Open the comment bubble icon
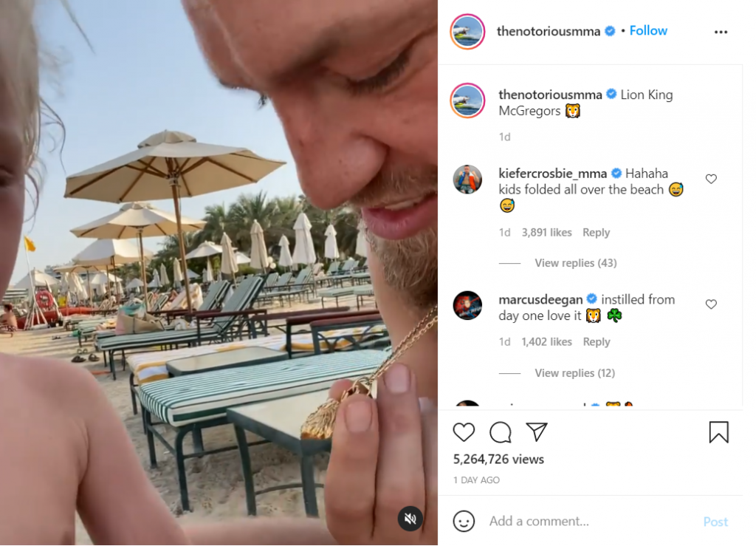 500,432
